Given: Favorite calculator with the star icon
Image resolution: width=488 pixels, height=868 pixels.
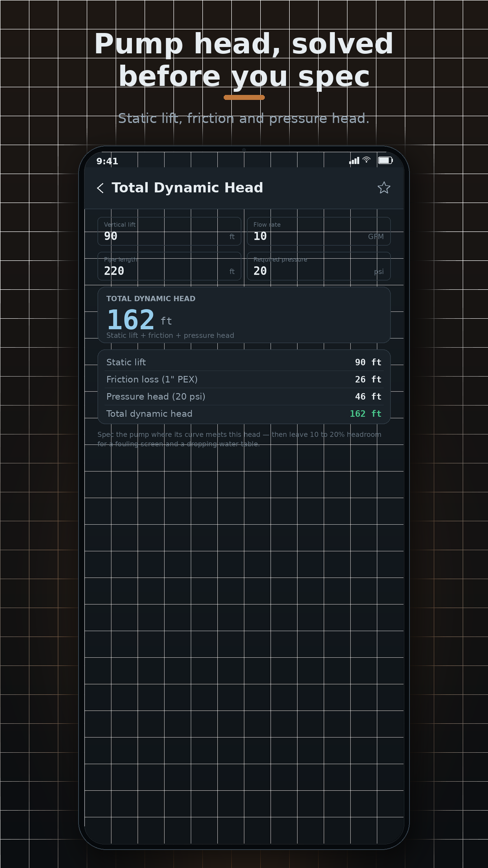Looking at the screenshot, I should pos(384,188).
